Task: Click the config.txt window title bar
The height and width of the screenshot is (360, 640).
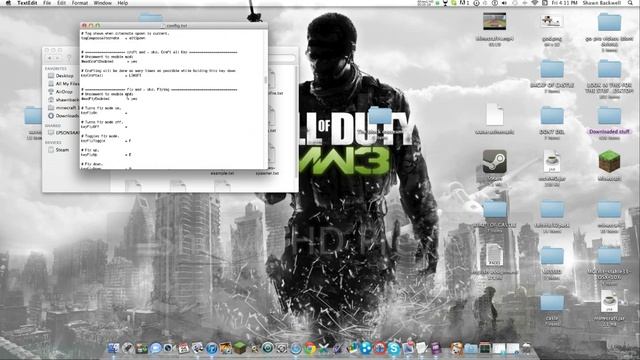Action: point(174,25)
